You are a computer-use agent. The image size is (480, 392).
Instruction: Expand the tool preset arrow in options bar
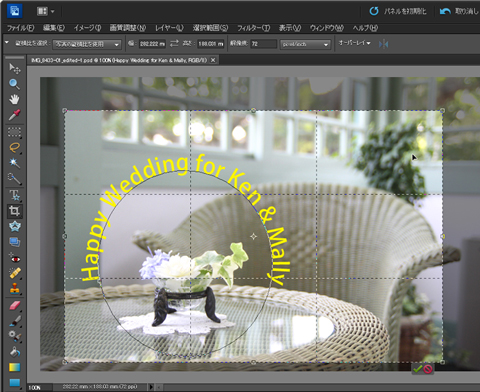pos(7,43)
